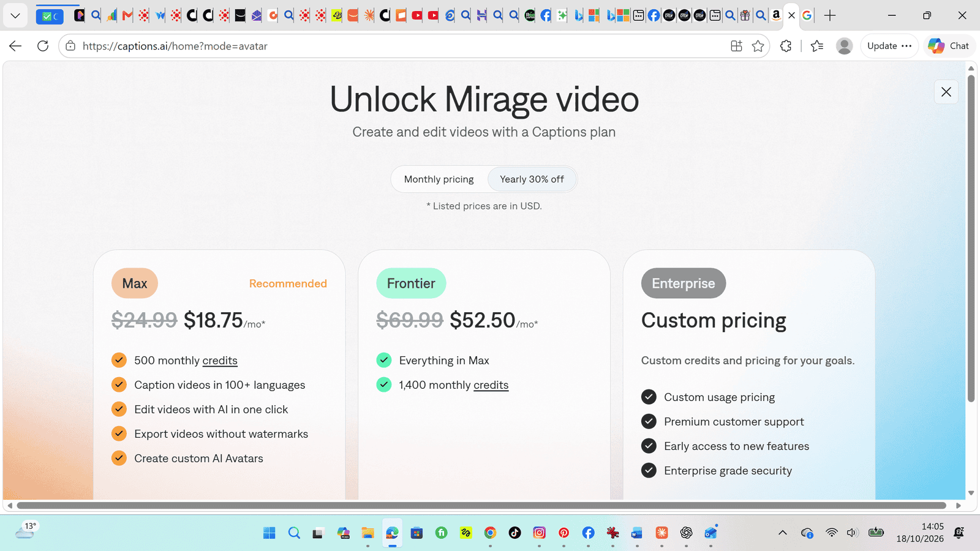Screen dimensions: 980x551
Task: Refresh the captions.ai page
Action: coord(43,46)
